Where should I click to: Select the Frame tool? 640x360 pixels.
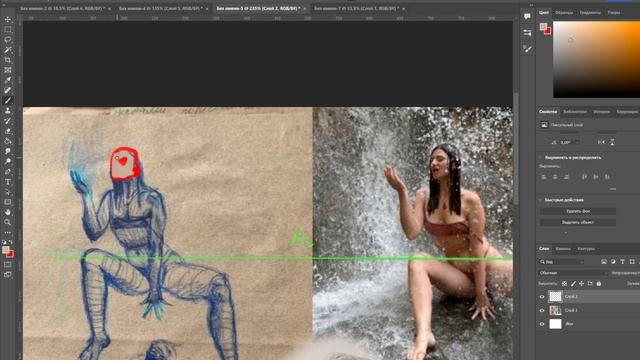[8, 70]
